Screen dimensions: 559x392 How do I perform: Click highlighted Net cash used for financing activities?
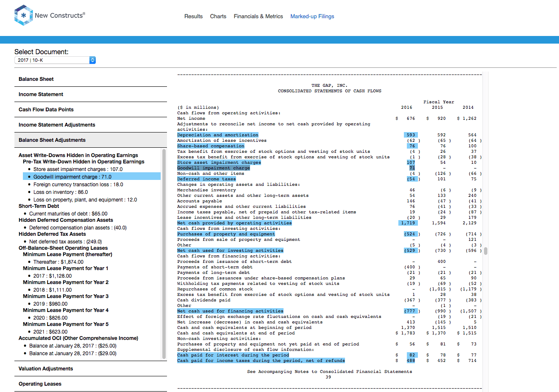pos(230,311)
